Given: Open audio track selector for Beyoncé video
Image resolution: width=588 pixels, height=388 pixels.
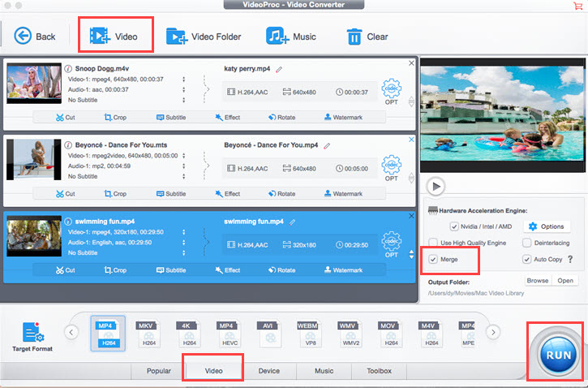Looking at the screenshot, I should point(184,166).
